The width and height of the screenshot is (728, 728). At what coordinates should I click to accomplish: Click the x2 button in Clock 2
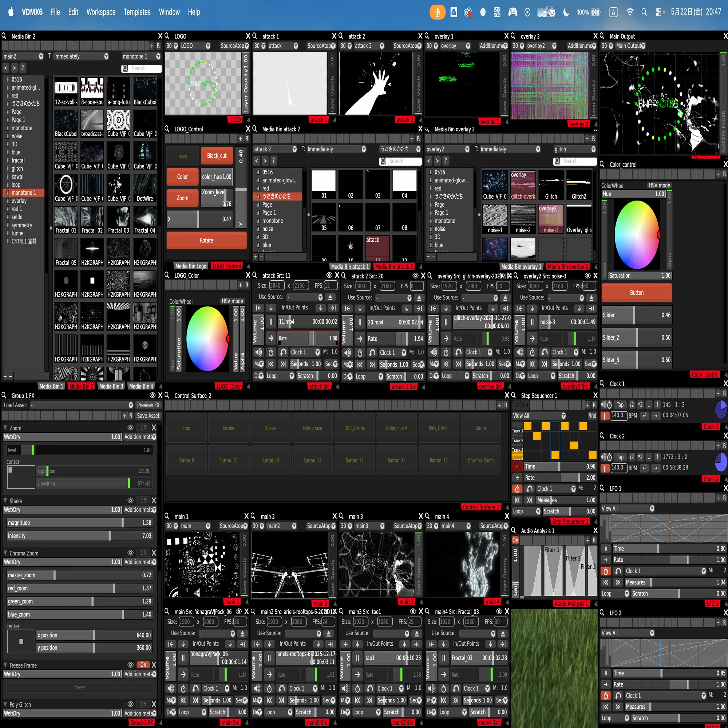[x=640, y=457]
